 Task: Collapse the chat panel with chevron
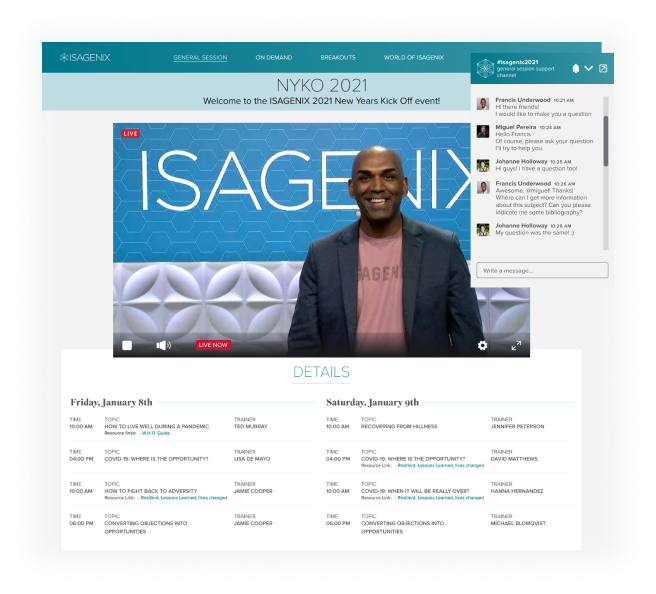[589, 69]
